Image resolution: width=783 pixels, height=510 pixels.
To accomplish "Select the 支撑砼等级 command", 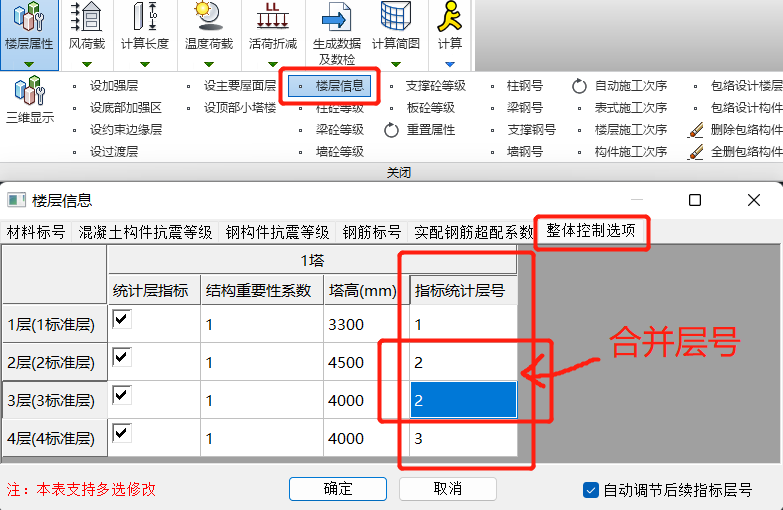I will click(x=435, y=86).
